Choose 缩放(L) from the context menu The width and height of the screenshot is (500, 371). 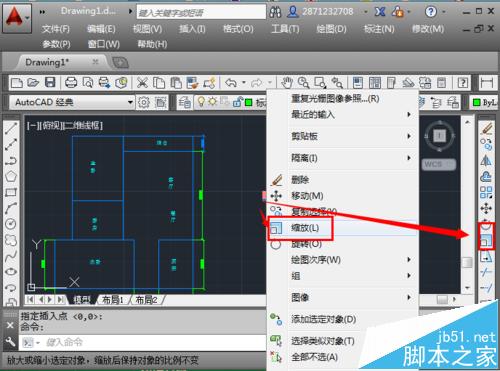(305, 228)
